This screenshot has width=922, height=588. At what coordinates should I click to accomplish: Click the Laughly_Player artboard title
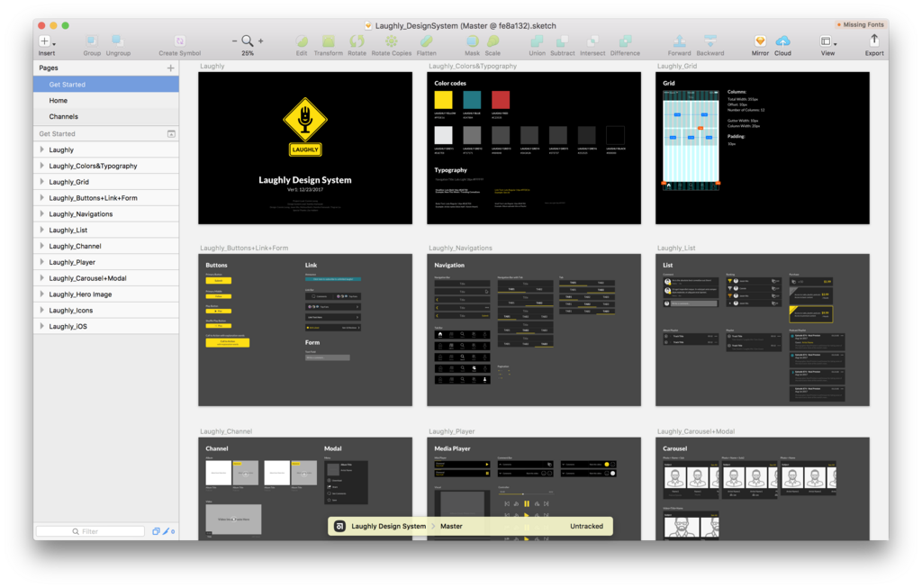click(x=452, y=431)
